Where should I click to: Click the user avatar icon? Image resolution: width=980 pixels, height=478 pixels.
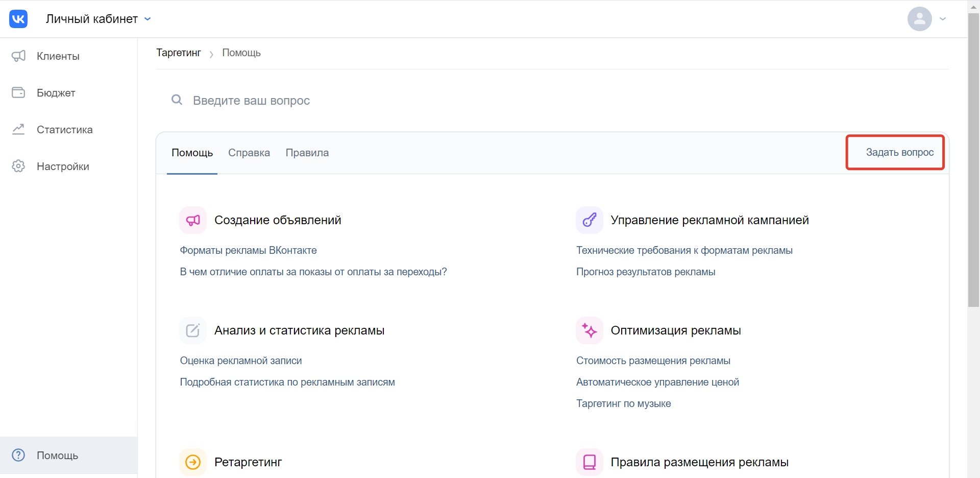click(919, 19)
